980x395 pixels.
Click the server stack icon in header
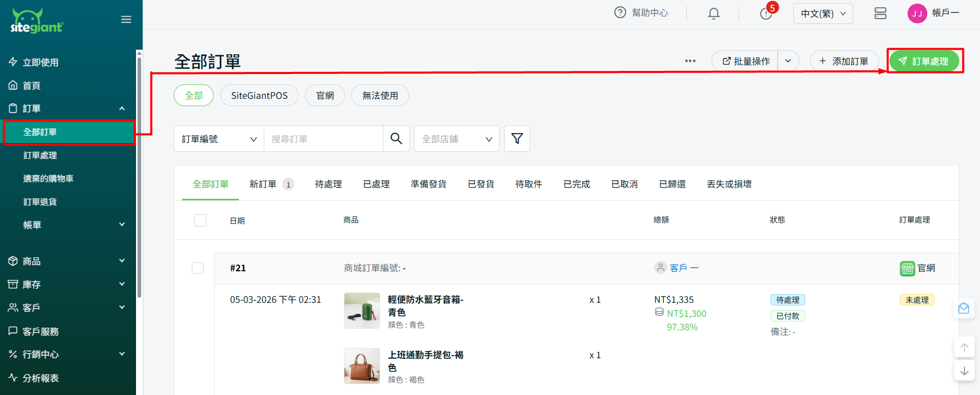(x=880, y=13)
